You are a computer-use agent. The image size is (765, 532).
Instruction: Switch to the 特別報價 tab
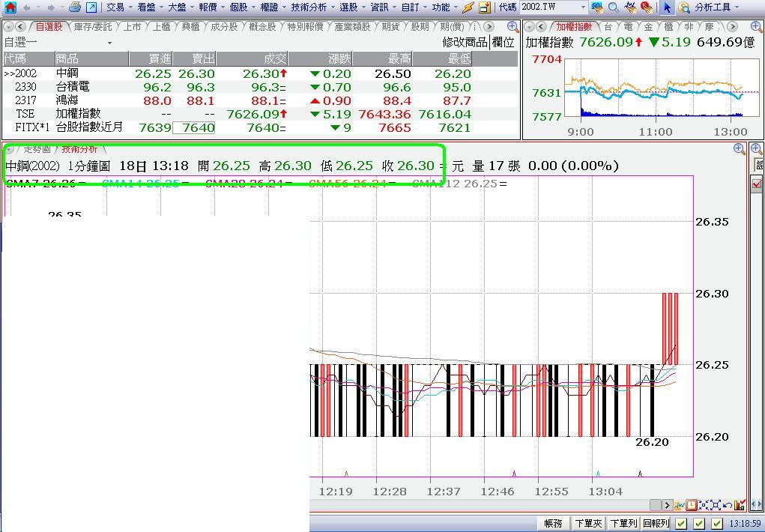click(306, 27)
